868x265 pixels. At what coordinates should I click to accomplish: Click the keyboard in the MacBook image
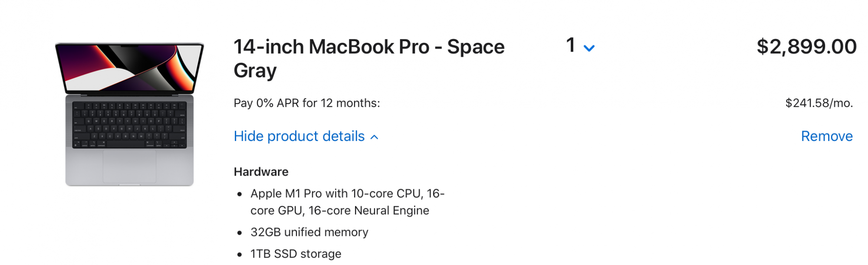129,125
